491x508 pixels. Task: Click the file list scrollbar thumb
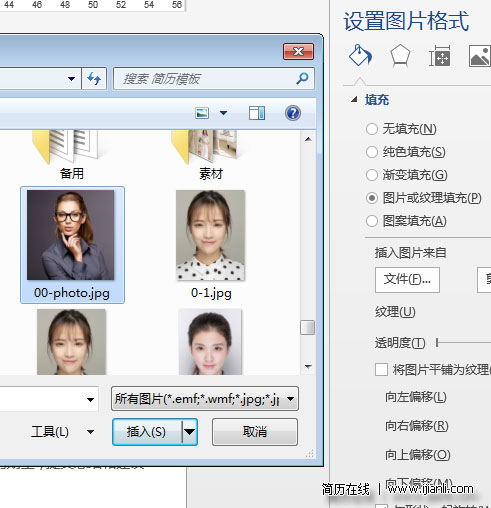pyautogui.click(x=307, y=327)
